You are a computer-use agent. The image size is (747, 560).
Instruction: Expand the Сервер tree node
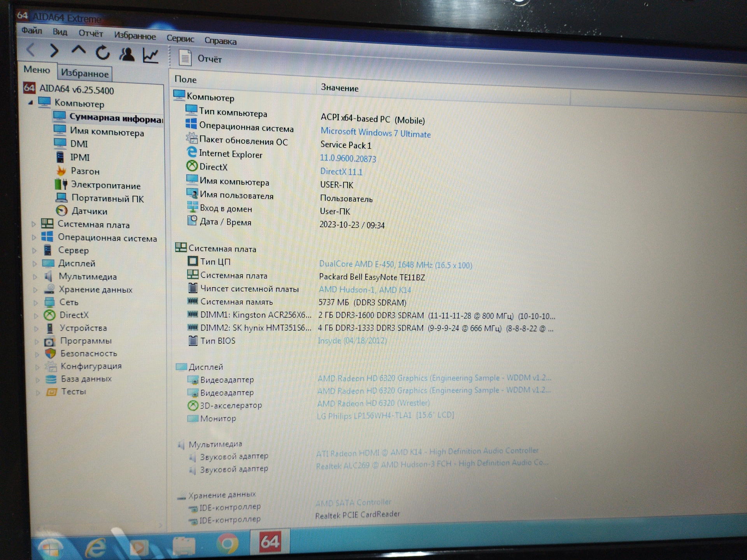tap(35, 250)
